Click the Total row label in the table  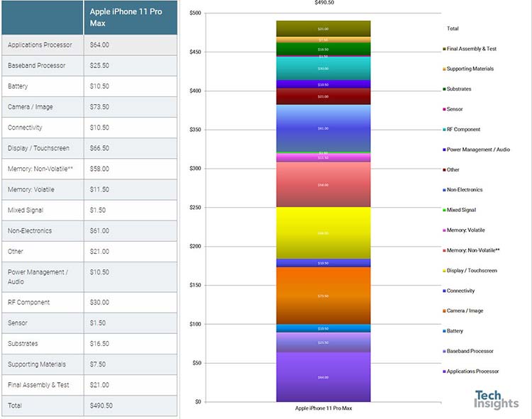(x=15, y=406)
